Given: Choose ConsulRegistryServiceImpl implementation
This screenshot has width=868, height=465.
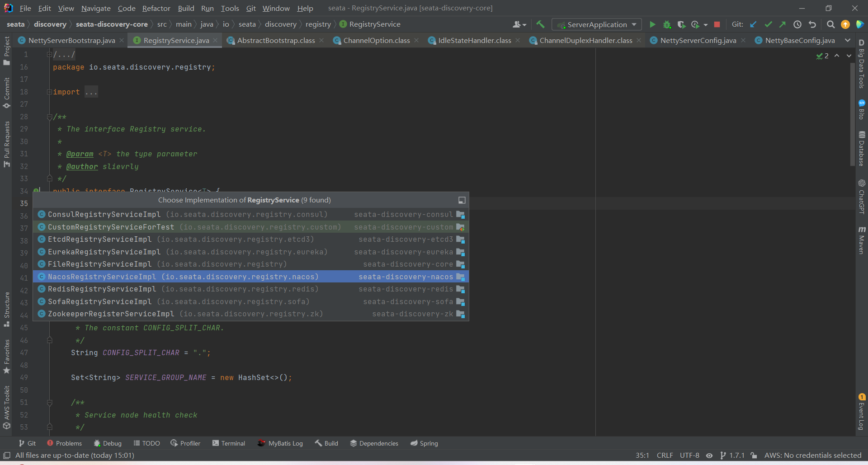Looking at the screenshot, I should (x=251, y=215).
